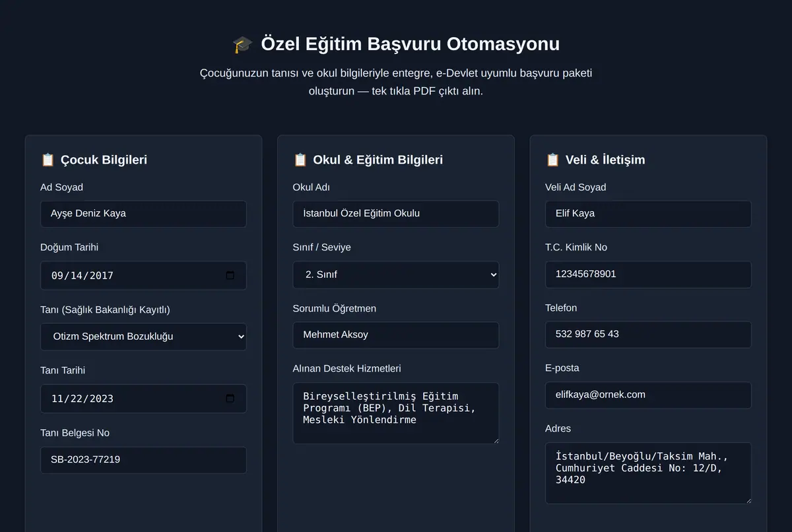Click the Sorumlu Öğretmen field
Image resolution: width=792 pixels, height=532 pixels.
[396, 335]
